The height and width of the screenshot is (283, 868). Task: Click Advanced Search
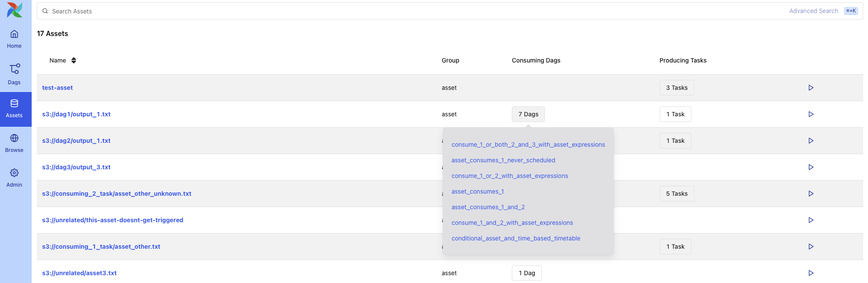(813, 11)
